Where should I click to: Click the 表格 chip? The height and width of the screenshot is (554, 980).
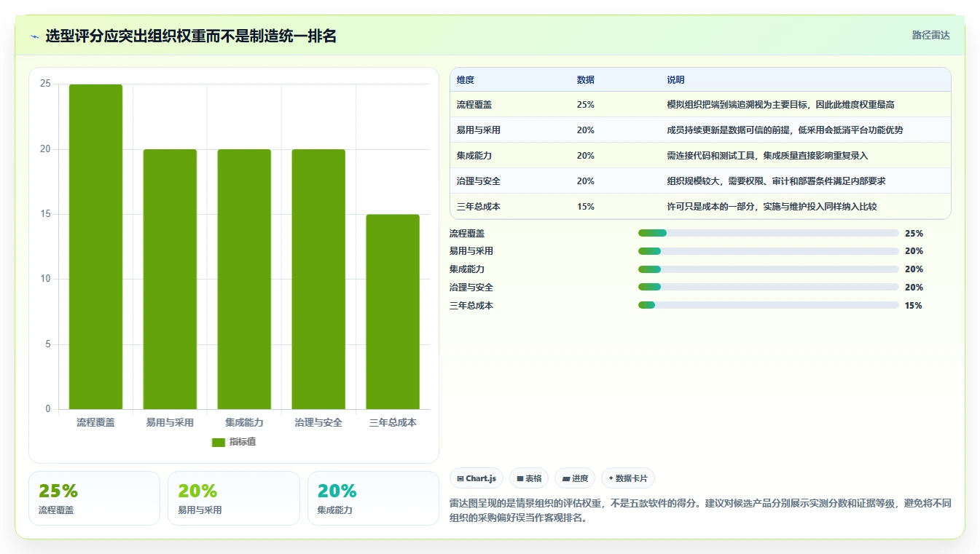[529, 478]
